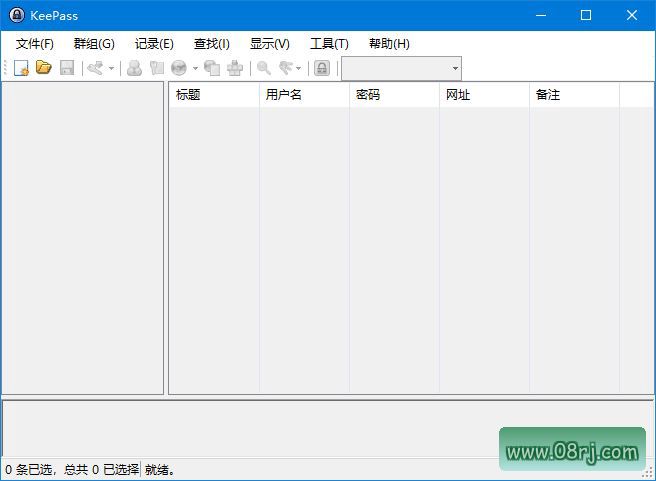Open the 记录(E) menu

(x=154, y=43)
